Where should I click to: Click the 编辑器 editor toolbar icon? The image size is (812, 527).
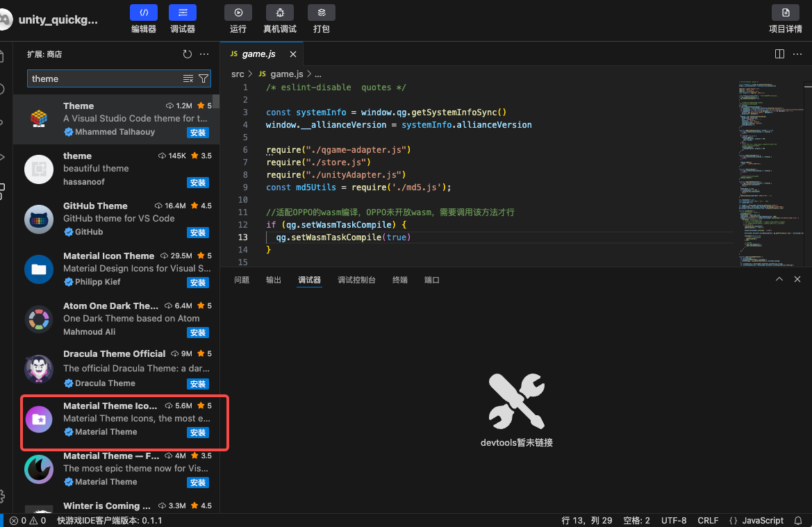tap(143, 12)
